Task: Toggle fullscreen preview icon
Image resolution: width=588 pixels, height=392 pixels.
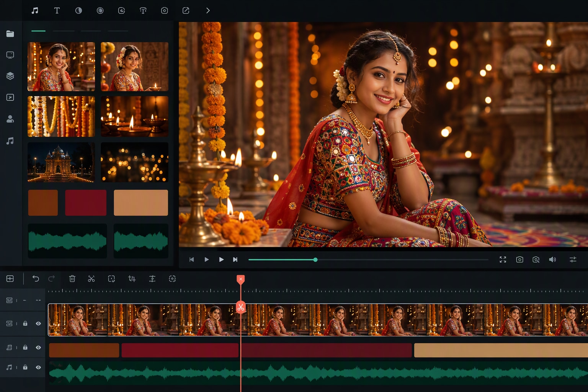Action: pos(503,260)
